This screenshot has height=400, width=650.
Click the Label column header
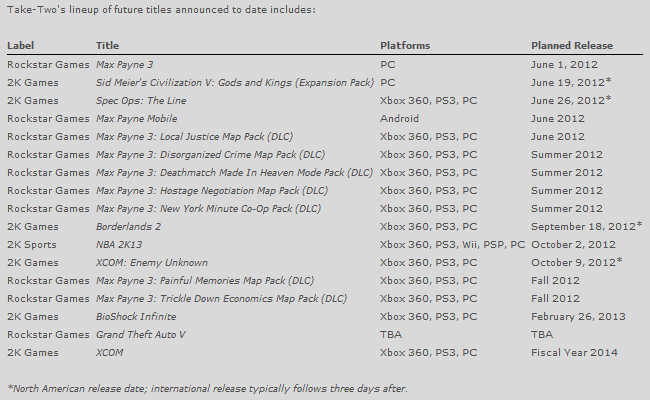20,45
